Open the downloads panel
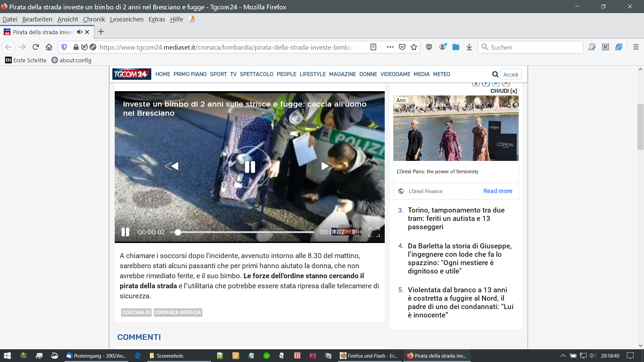This screenshot has height=362, width=644. [x=469, y=47]
